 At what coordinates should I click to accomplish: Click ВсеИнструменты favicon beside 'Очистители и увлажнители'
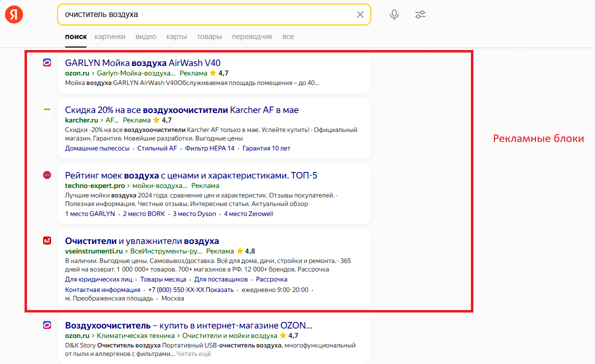[x=47, y=240]
